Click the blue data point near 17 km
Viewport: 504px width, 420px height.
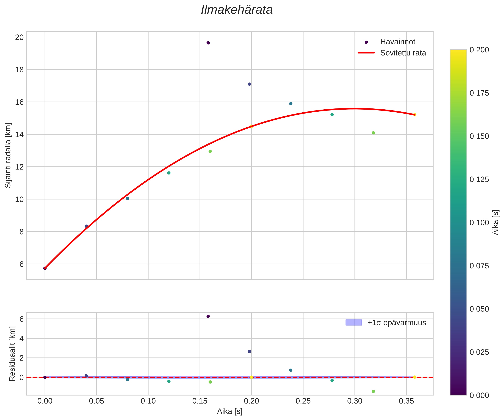click(x=249, y=84)
